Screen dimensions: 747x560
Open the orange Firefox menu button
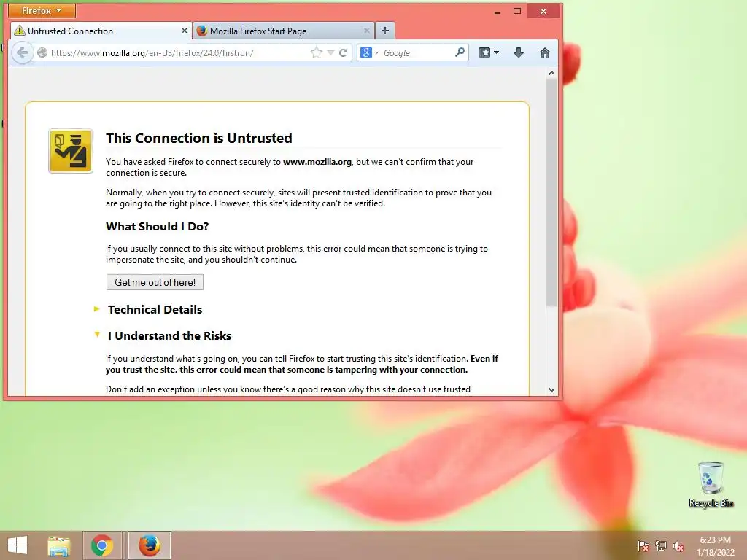(x=42, y=10)
